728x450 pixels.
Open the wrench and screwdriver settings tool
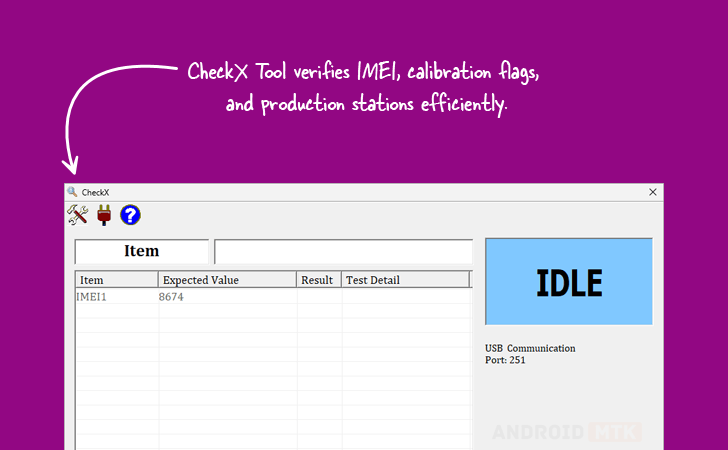(78, 215)
